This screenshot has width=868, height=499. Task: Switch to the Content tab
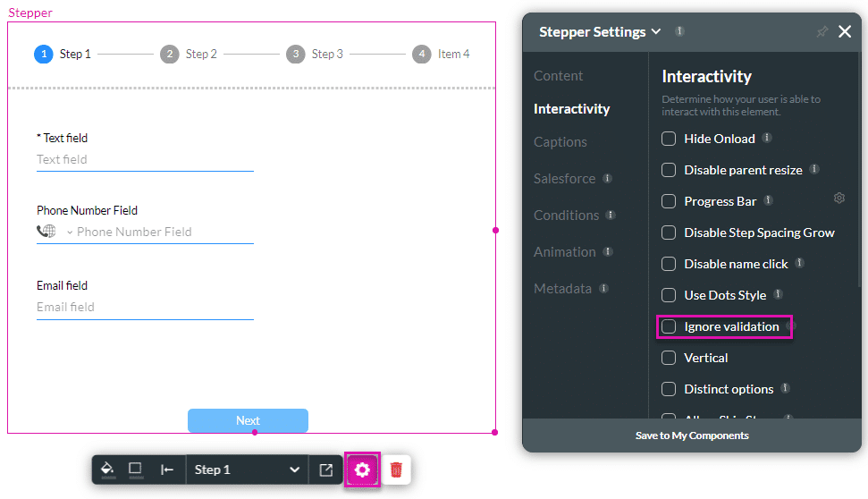(x=558, y=76)
